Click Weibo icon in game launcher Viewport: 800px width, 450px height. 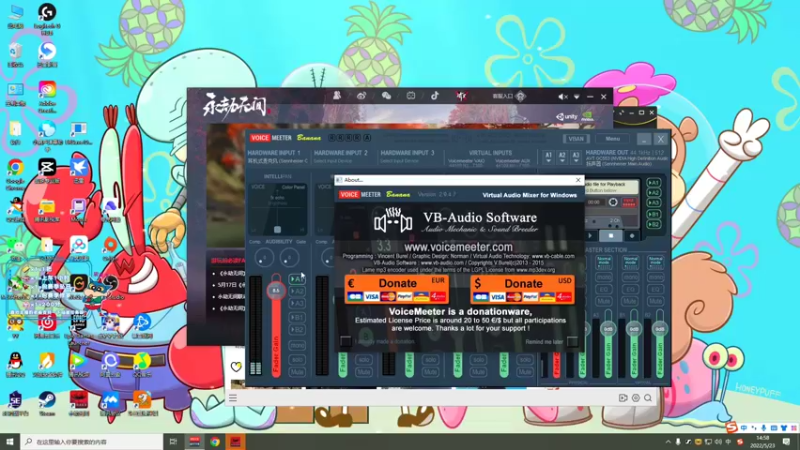pos(361,96)
